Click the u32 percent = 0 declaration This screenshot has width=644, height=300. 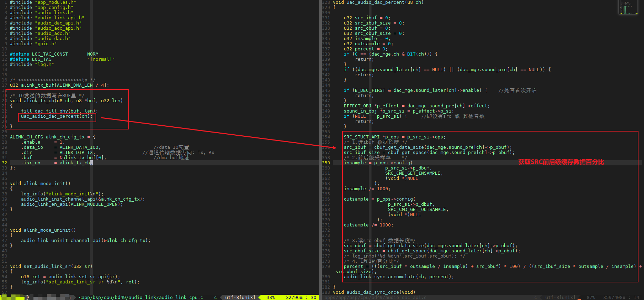366,49
